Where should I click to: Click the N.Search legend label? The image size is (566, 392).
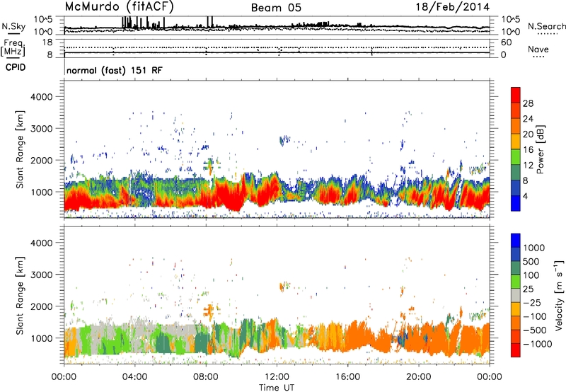tap(546, 26)
